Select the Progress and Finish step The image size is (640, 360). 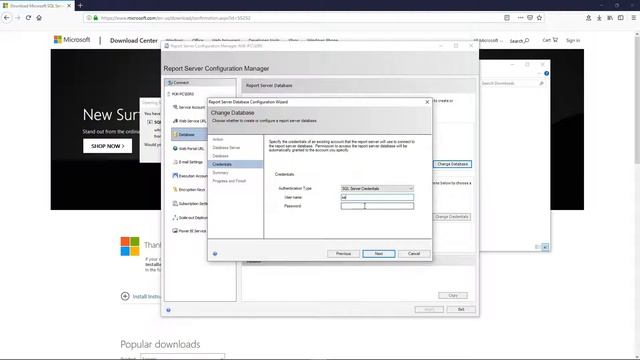[229, 181]
